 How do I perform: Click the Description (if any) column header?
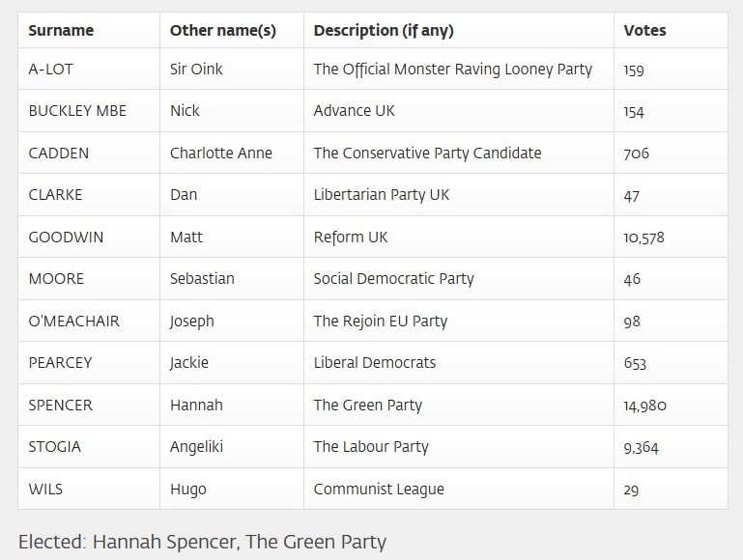pyautogui.click(x=384, y=30)
